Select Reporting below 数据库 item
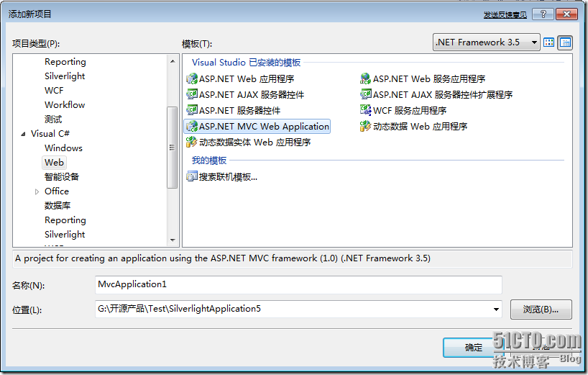Viewport: 588px width, 375px height. click(x=65, y=220)
